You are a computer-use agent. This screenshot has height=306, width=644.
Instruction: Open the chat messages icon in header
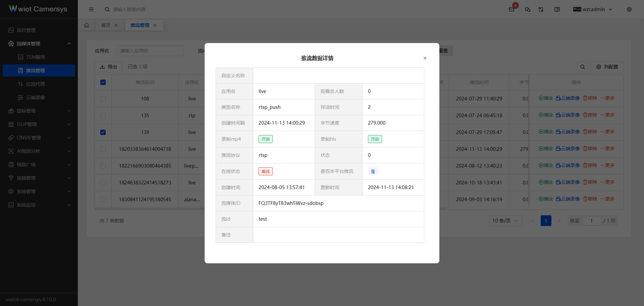[528, 9]
